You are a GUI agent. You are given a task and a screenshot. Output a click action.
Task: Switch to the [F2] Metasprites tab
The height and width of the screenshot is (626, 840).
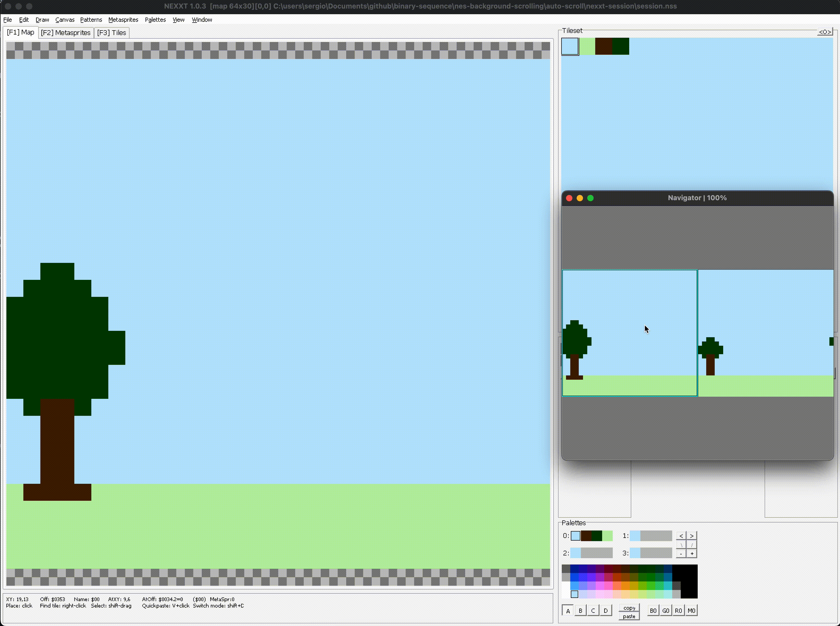65,33
